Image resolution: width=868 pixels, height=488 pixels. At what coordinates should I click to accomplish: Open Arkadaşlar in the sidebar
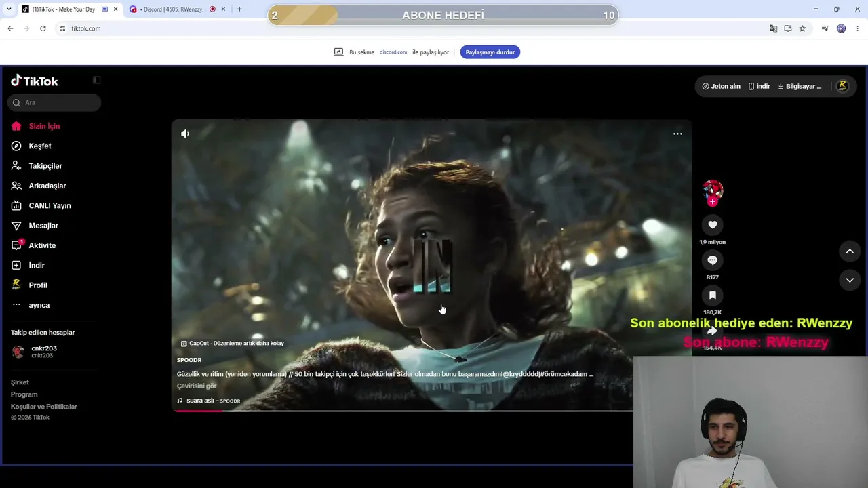tap(39, 186)
